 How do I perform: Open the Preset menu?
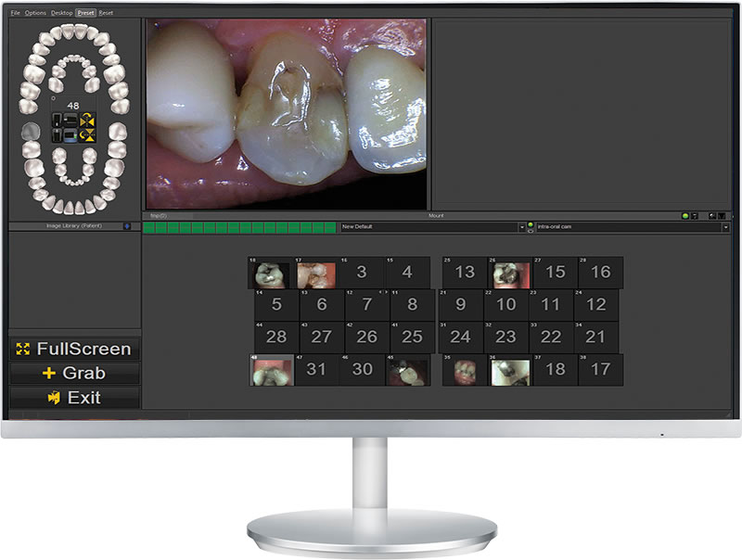[x=85, y=13]
